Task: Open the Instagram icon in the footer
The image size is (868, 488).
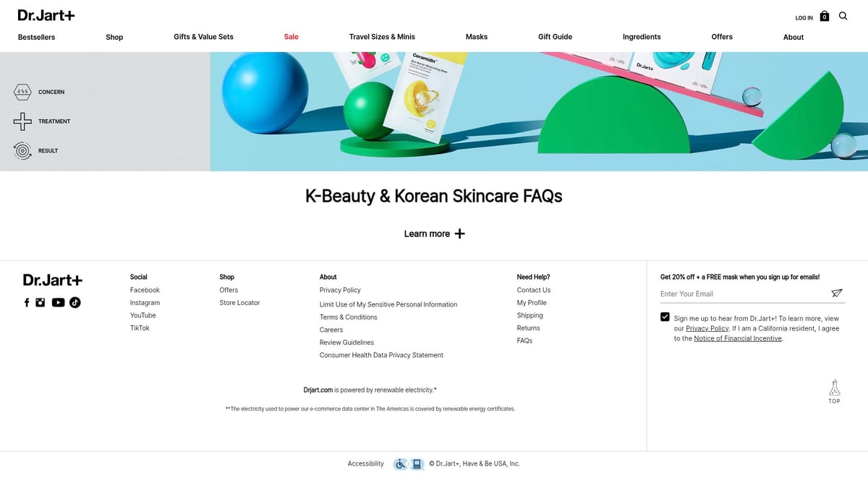Action: point(41,302)
